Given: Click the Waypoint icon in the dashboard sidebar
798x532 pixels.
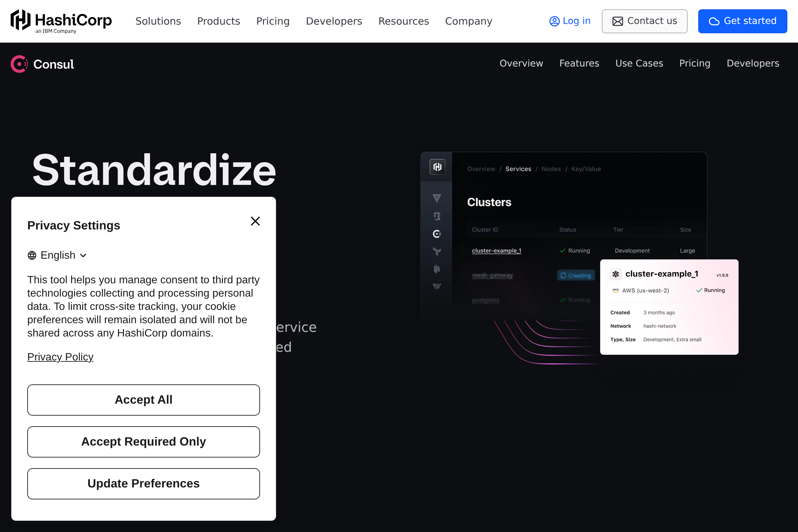Looking at the screenshot, I should pyautogui.click(x=437, y=287).
